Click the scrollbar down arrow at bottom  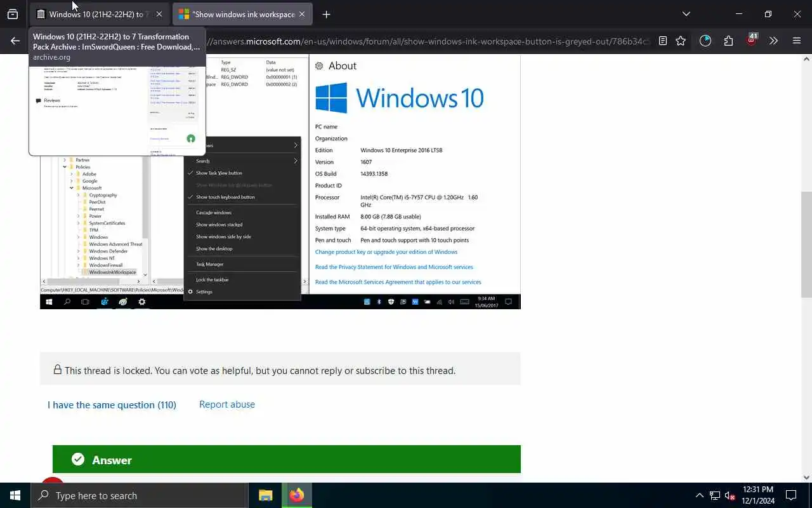tap(806, 478)
